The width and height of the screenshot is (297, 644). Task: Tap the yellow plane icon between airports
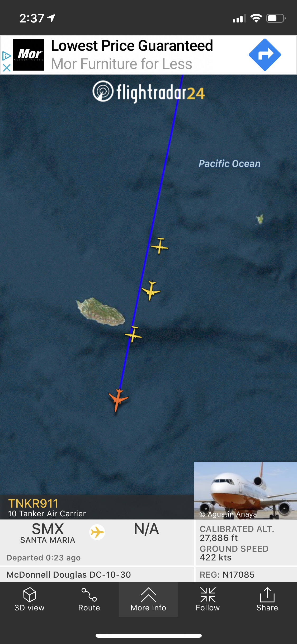[x=97, y=532]
